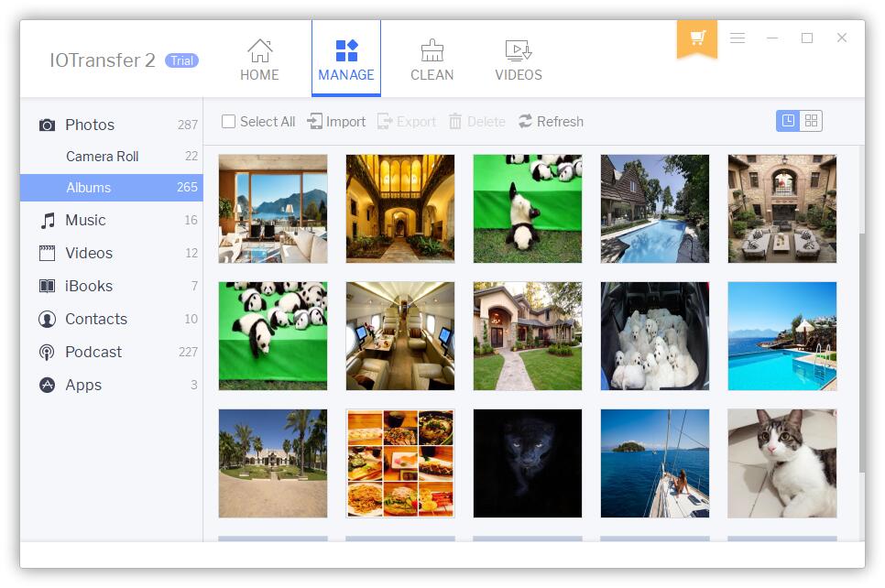Switch to grid view icon
Image resolution: width=885 pixels, height=588 pixels.
point(811,121)
